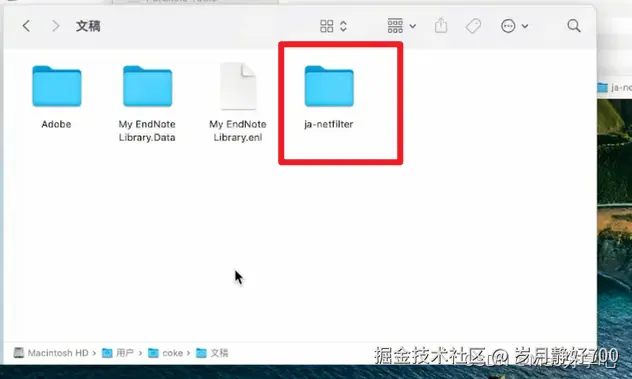Click coke folder in path bar
This screenshot has width=632, height=379.
[166, 353]
